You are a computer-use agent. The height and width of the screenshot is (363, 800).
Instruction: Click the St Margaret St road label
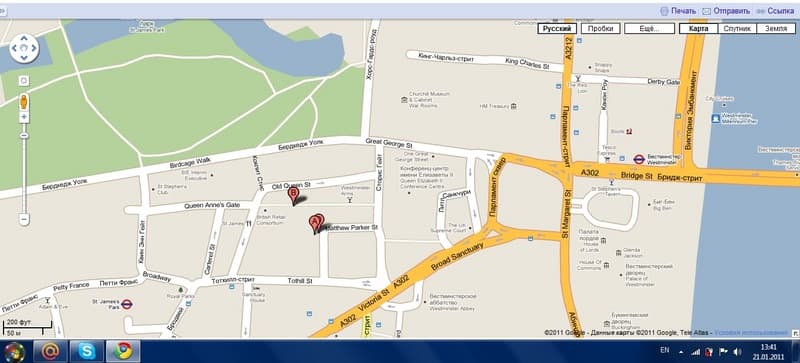(x=565, y=214)
